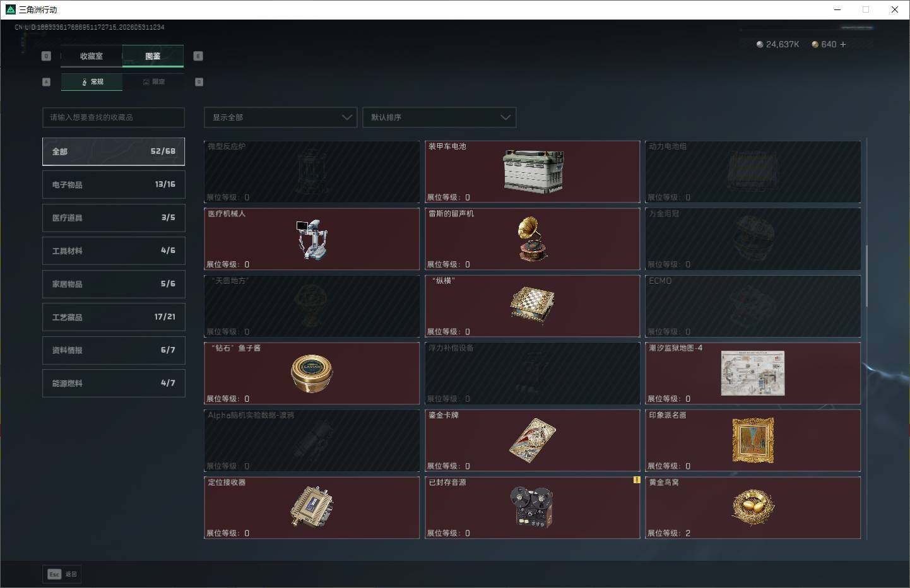Click the 三角洲行动 app icon in title bar
Screen dimensions: 910x588
10,9
